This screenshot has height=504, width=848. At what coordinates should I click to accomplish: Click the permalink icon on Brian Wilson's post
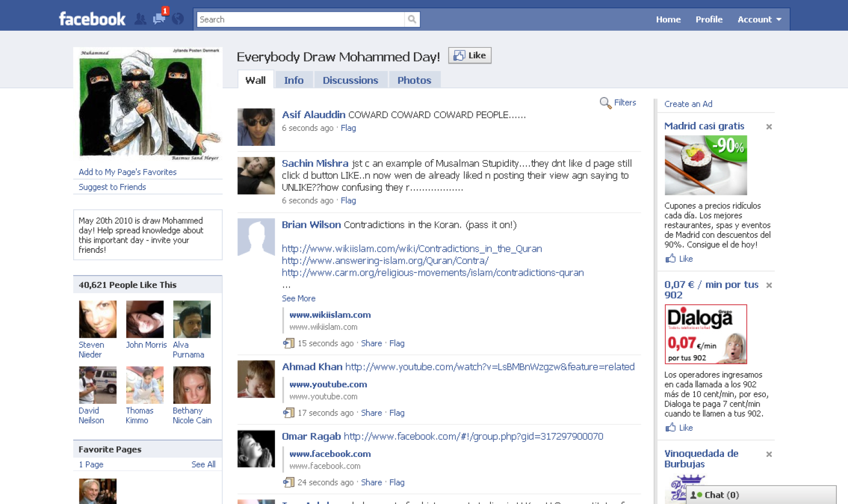point(289,343)
